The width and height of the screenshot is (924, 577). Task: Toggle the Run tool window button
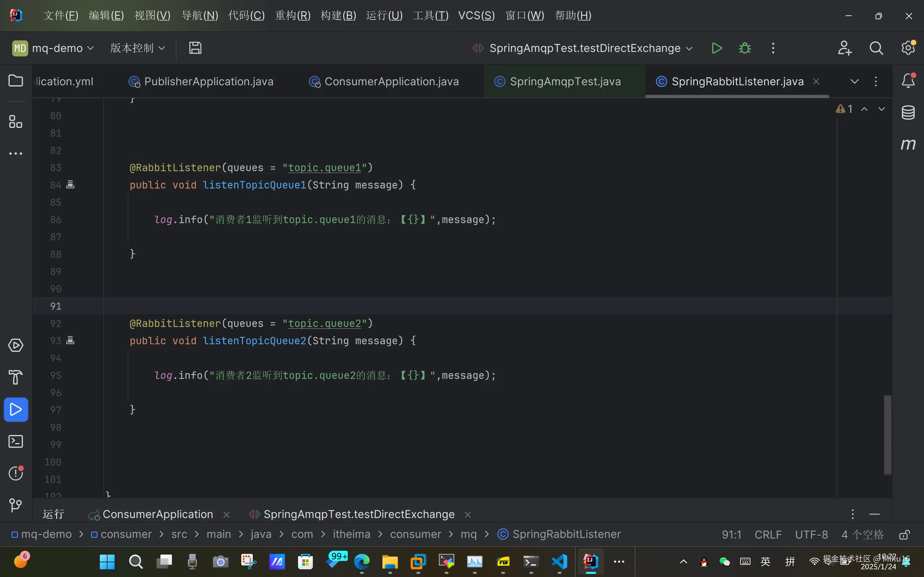[x=16, y=409]
